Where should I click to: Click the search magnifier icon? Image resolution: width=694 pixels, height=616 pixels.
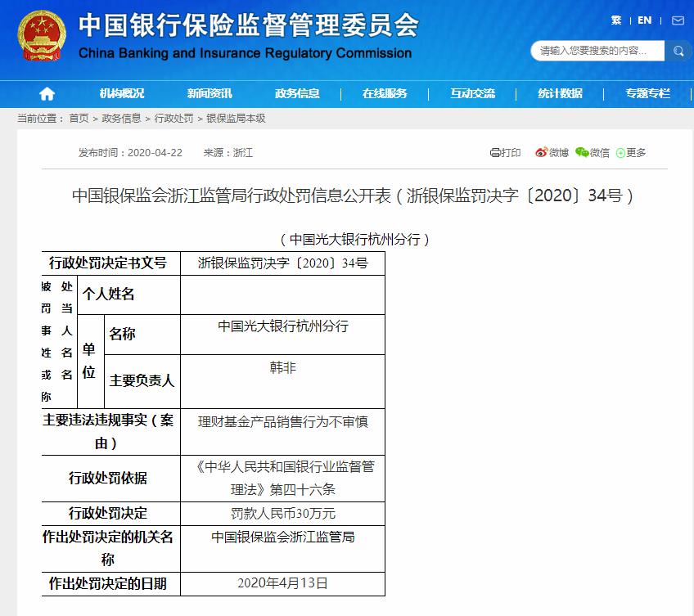678,51
